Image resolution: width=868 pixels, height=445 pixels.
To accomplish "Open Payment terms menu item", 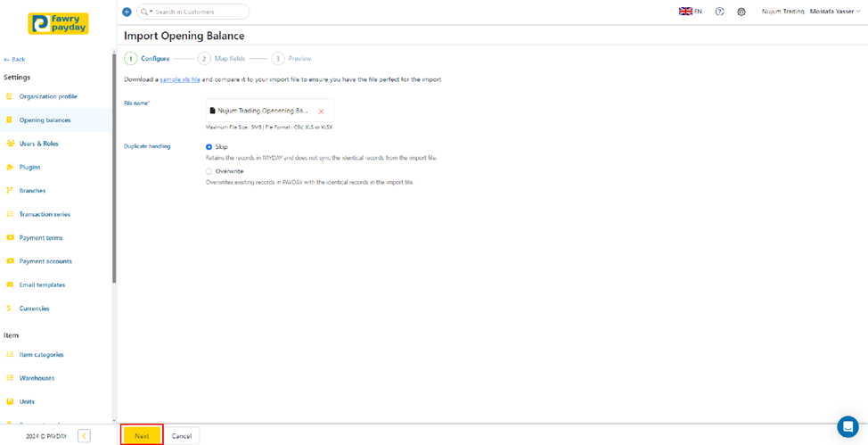I will coord(40,238).
